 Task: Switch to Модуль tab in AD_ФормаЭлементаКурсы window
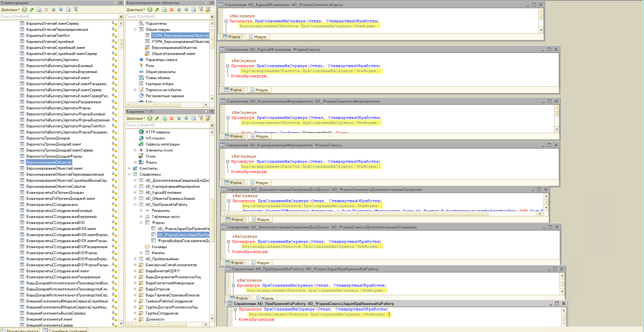(257, 37)
